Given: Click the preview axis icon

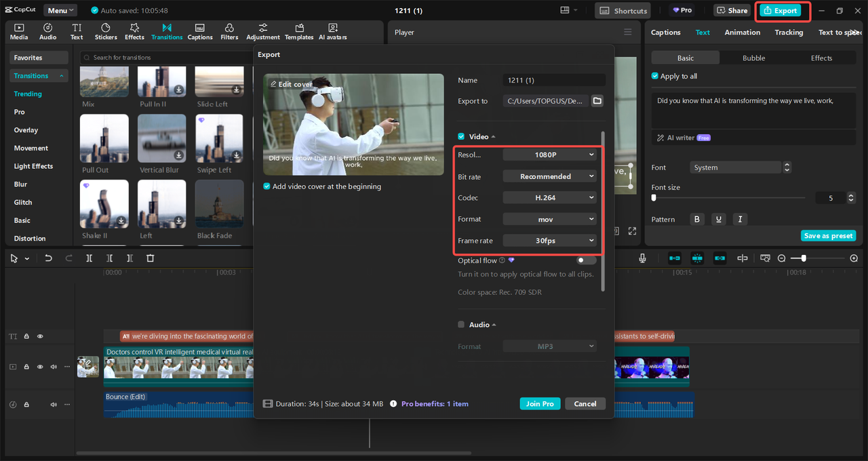Looking at the screenshot, I should (x=743, y=258).
